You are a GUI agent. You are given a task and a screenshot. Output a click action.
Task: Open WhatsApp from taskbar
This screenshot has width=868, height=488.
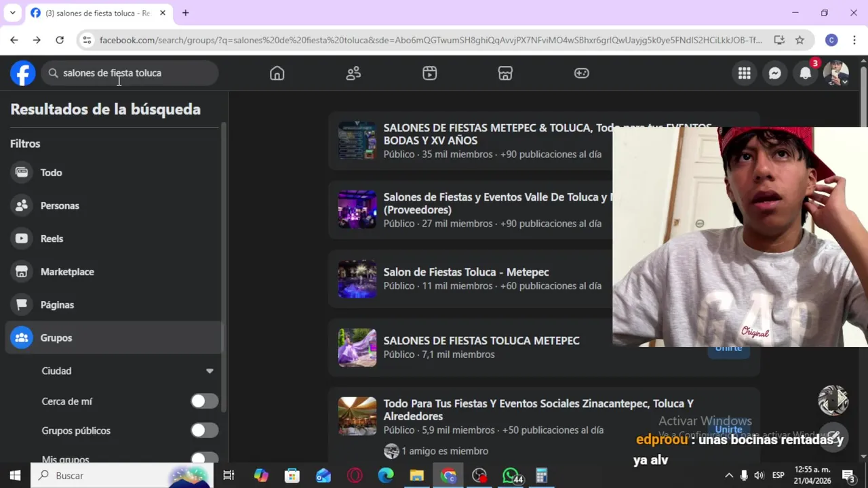(x=511, y=475)
